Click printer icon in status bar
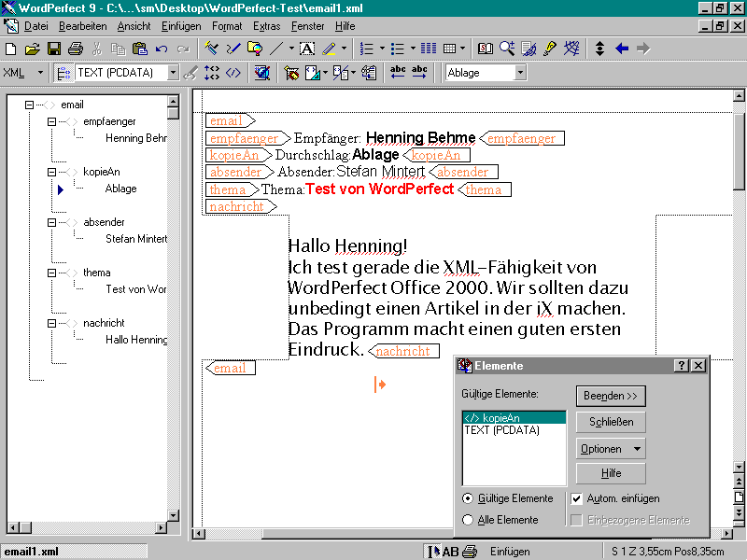 [x=471, y=552]
